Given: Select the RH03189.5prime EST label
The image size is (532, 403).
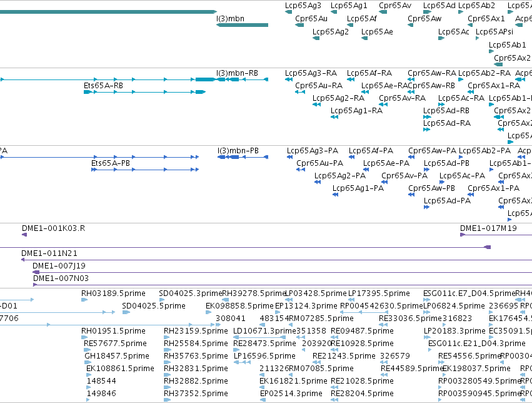Looking at the screenshot, I should [113, 293].
